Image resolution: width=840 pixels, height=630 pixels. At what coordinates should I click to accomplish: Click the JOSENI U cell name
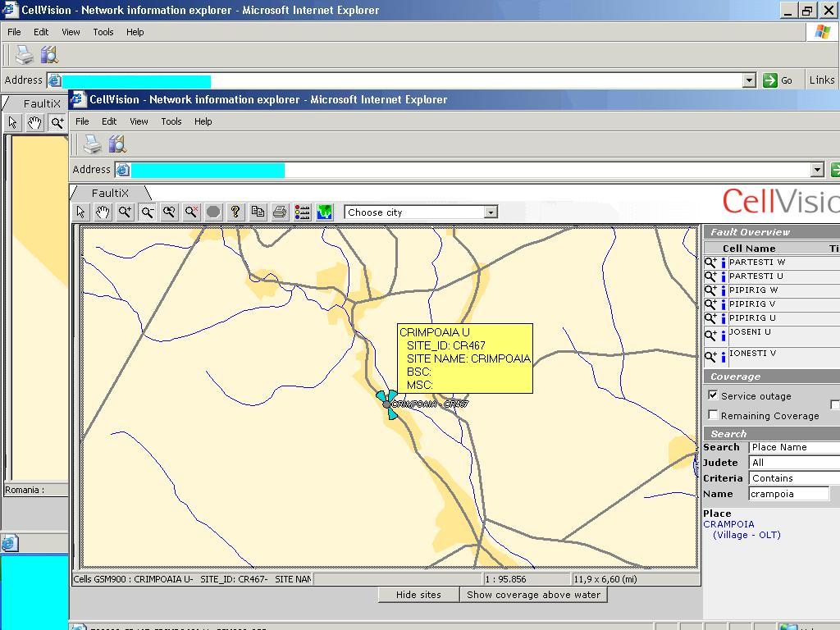coord(750,331)
